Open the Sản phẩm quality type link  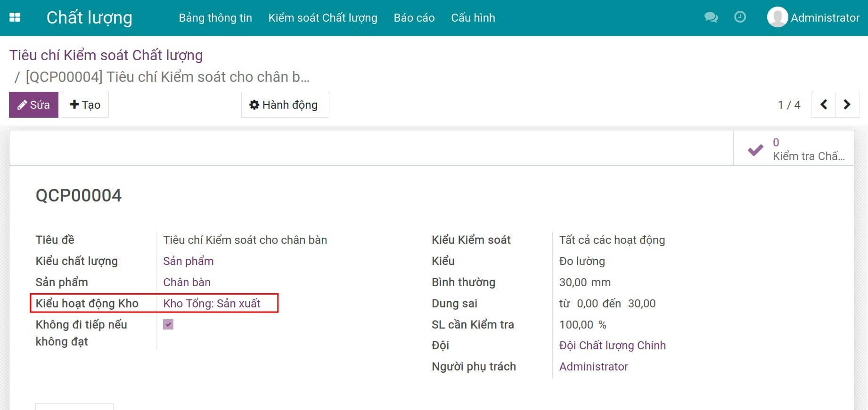[188, 261]
